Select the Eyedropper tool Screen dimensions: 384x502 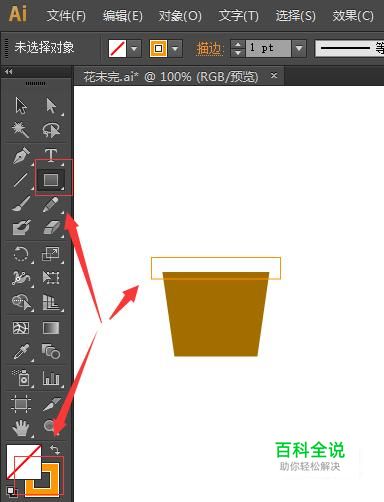[x=21, y=351]
